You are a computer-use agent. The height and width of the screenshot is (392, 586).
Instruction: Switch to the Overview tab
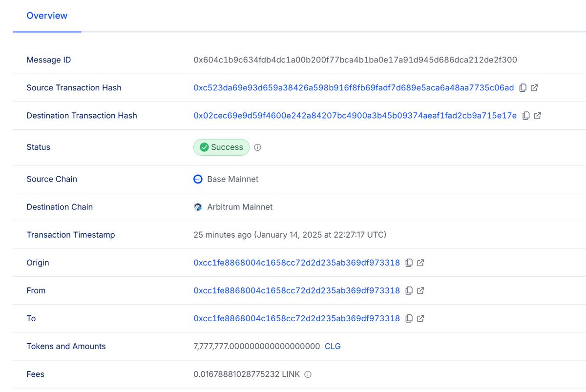pyautogui.click(x=46, y=15)
